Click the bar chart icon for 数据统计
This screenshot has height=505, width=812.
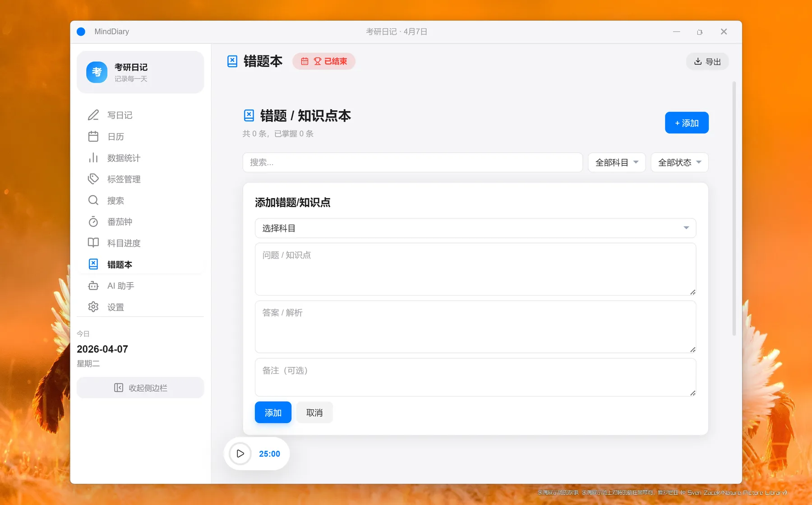(x=93, y=158)
